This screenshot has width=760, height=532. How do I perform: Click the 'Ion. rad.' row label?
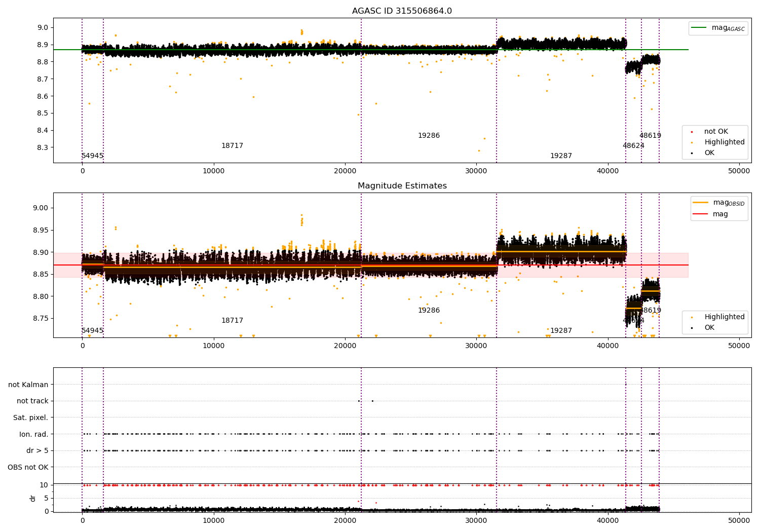tap(34, 435)
